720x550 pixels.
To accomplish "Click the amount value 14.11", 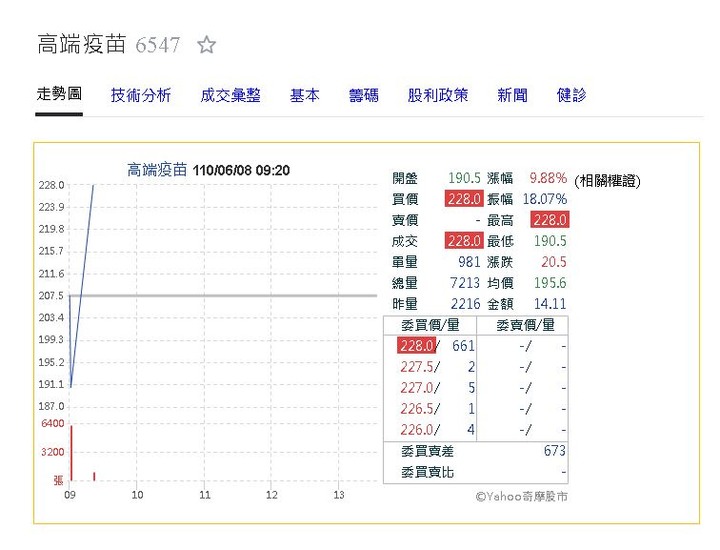I will (550, 304).
